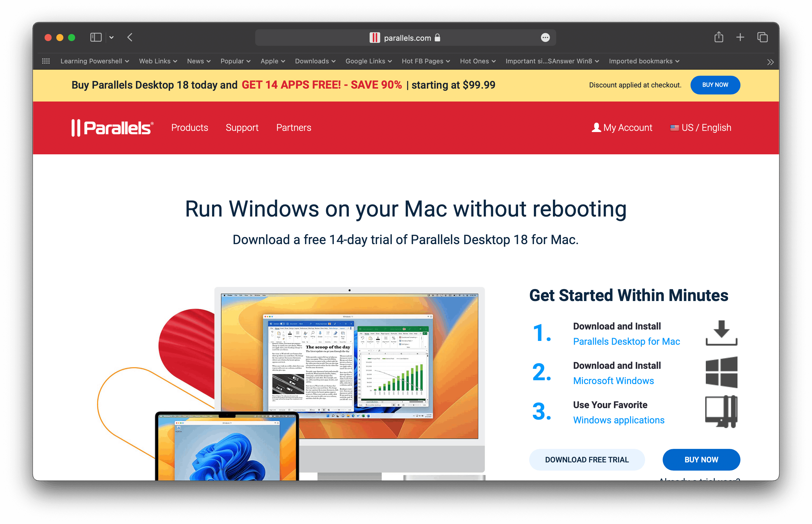Expand the Popular bookmarks folder
This screenshot has width=812, height=524.
point(235,61)
